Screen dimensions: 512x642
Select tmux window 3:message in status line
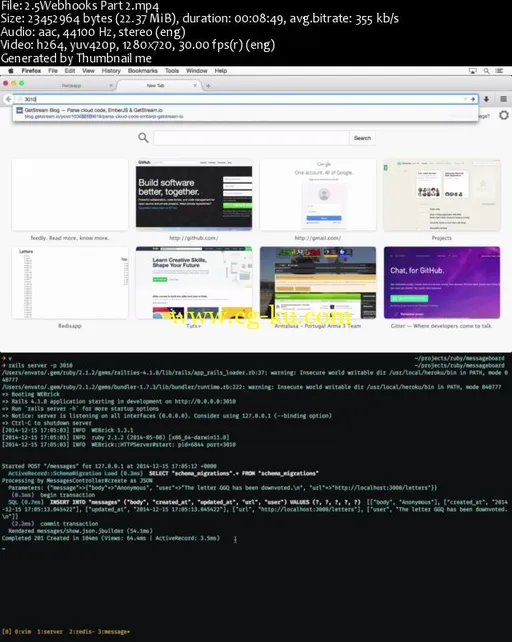point(114,632)
